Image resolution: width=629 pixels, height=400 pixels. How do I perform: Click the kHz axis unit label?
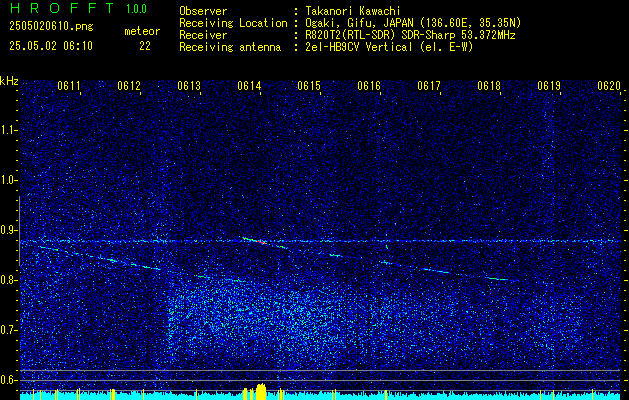(x=9, y=81)
